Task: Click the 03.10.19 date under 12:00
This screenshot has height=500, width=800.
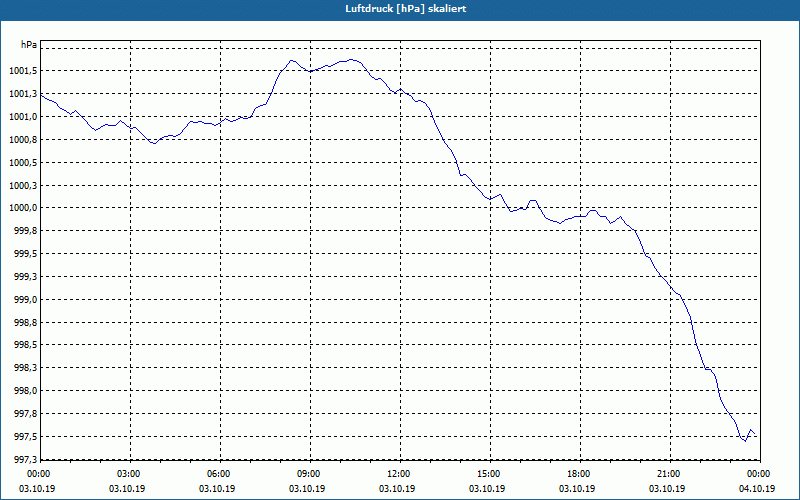Action: [x=397, y=489]
